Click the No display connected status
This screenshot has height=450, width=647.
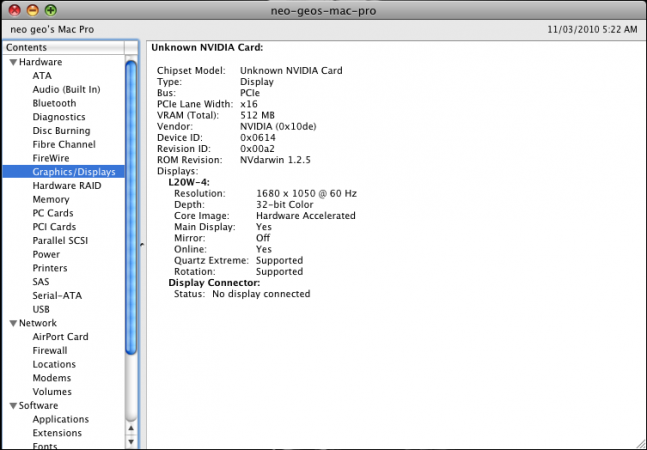point(261,294)
